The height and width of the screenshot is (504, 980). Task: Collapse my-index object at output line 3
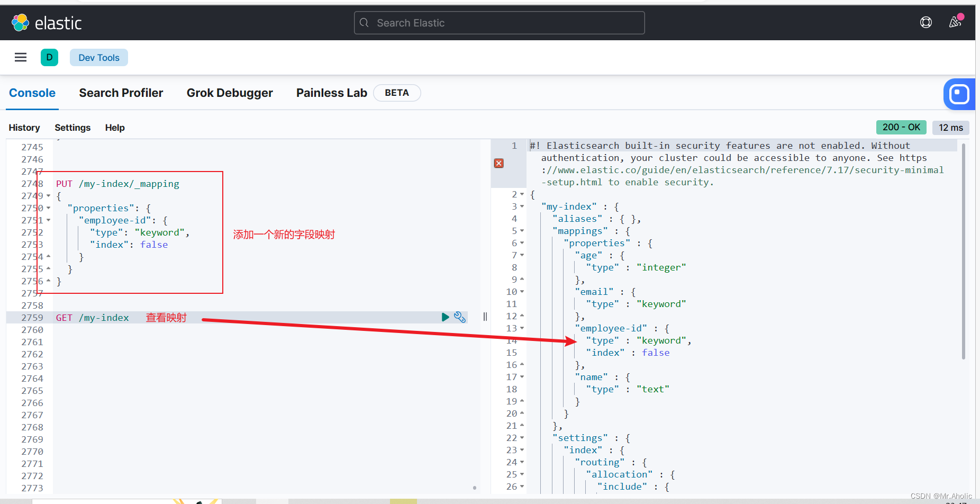click(x=522, y=206)
